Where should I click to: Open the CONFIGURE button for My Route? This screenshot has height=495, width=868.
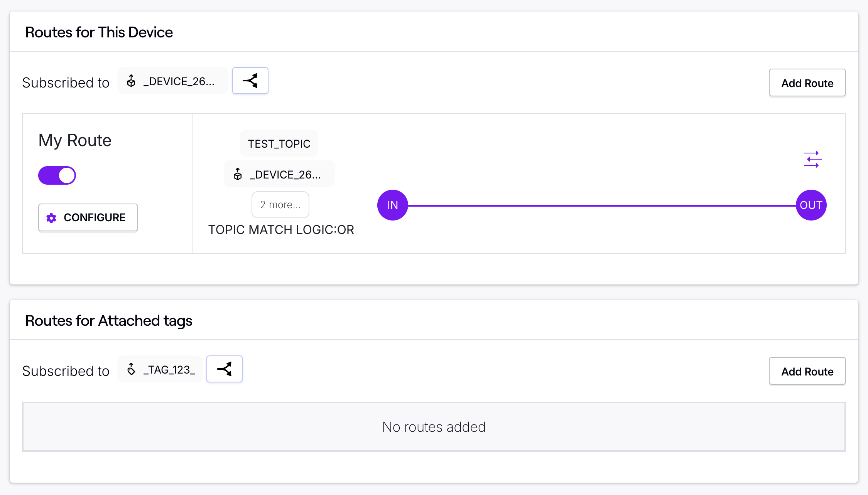[88, 218]
